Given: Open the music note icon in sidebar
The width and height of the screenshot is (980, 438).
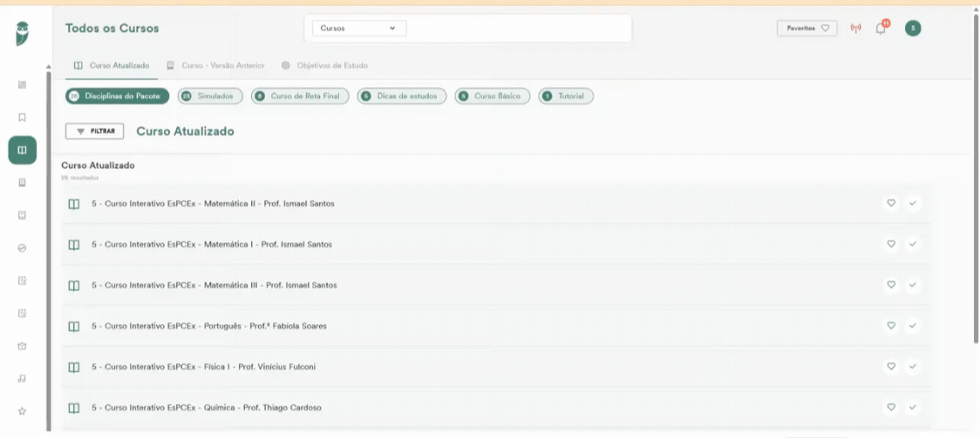Looking at the screenshot, I should pos(22,379).
